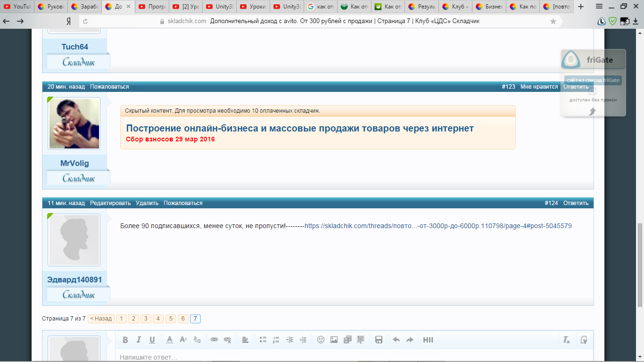Switch to the "Уроки" tab

coord(253,7)
